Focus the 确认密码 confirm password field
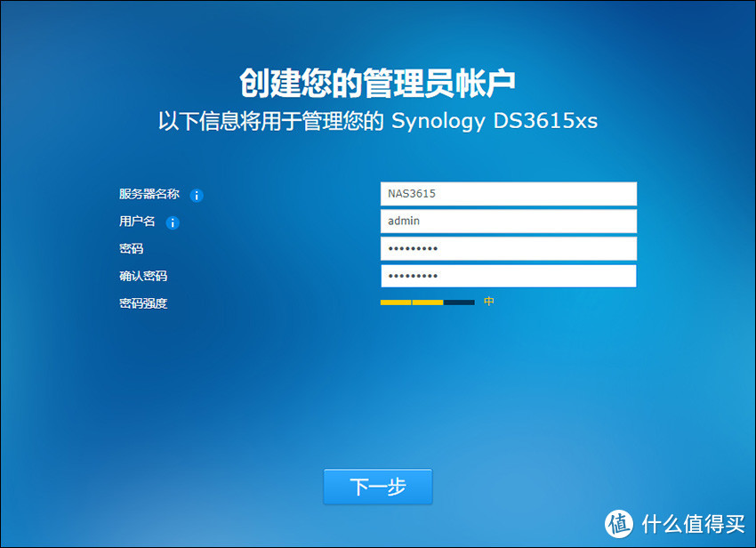Viewport: 756px width, 548px height. click(x=508, y=277)
